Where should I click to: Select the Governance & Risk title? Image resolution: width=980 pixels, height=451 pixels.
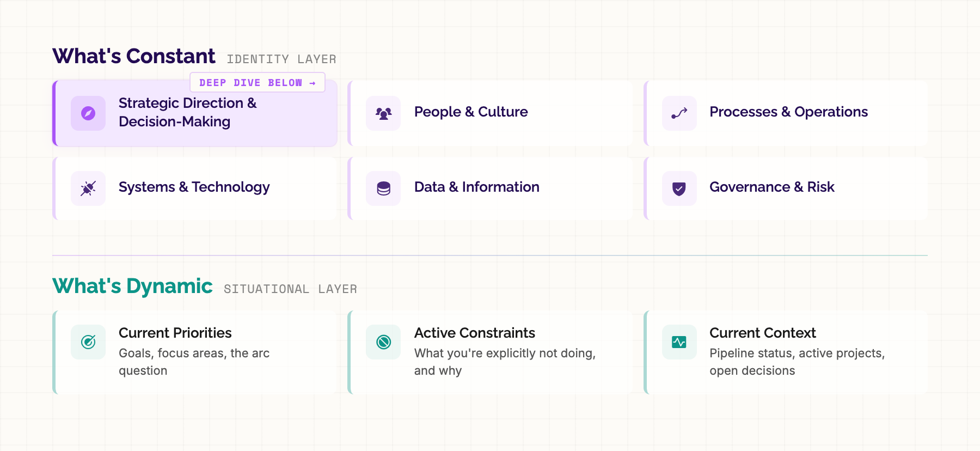click(771, 187)
